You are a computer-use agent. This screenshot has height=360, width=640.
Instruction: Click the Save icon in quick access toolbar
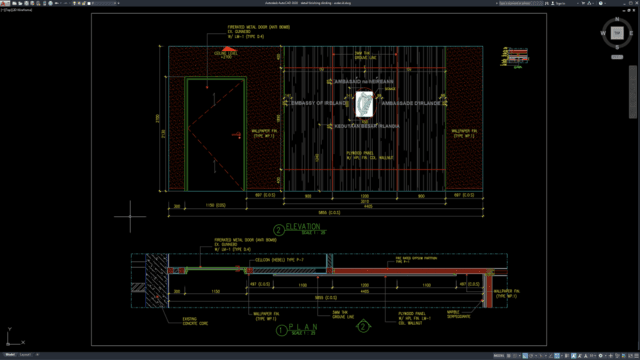[27, 3]
